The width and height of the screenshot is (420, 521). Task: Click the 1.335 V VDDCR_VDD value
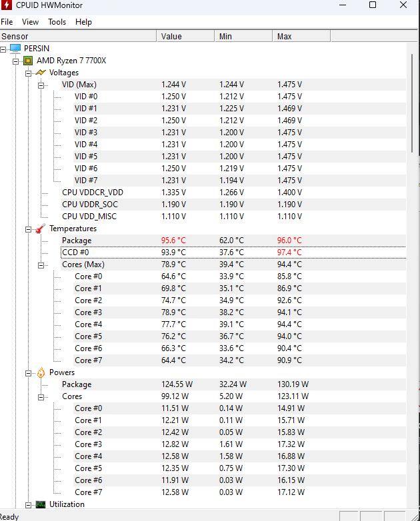[x=173, y=193]
